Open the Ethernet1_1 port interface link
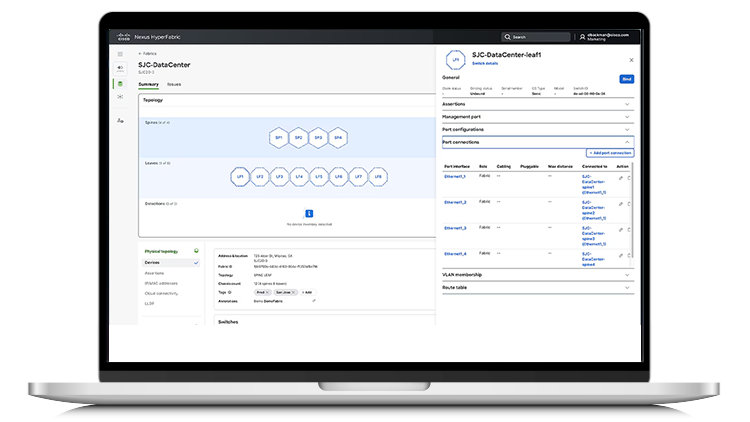Screen dimensions: 750x422 (x=455, y=177)
